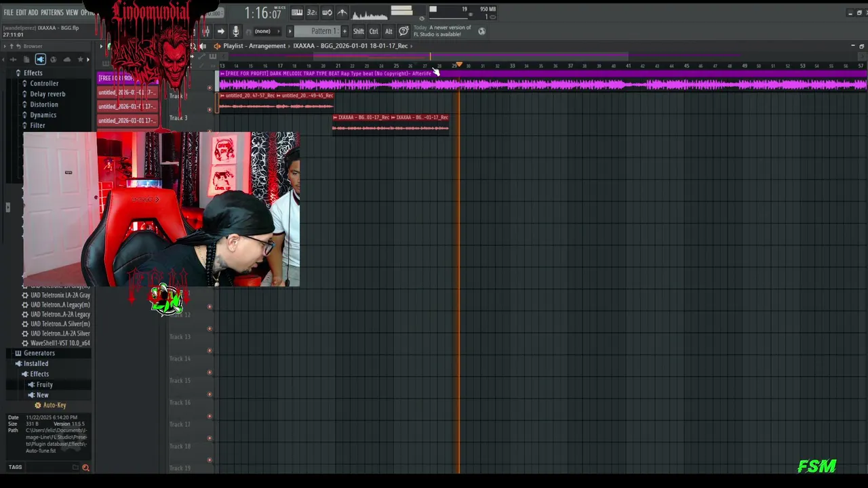Screen dimensions: 868x488
Task: Click the white right-arrow icon beside the mic
Action: coord(220,31)
